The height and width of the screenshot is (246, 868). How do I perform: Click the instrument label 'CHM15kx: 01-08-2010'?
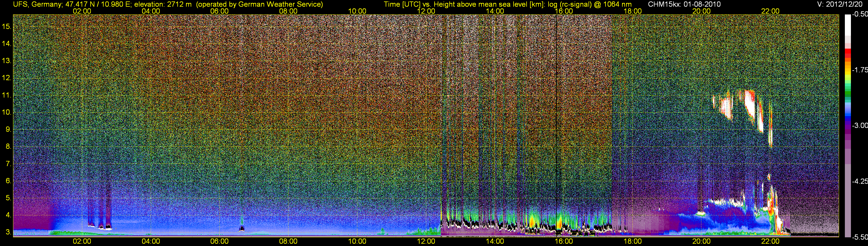coord(684,4)
